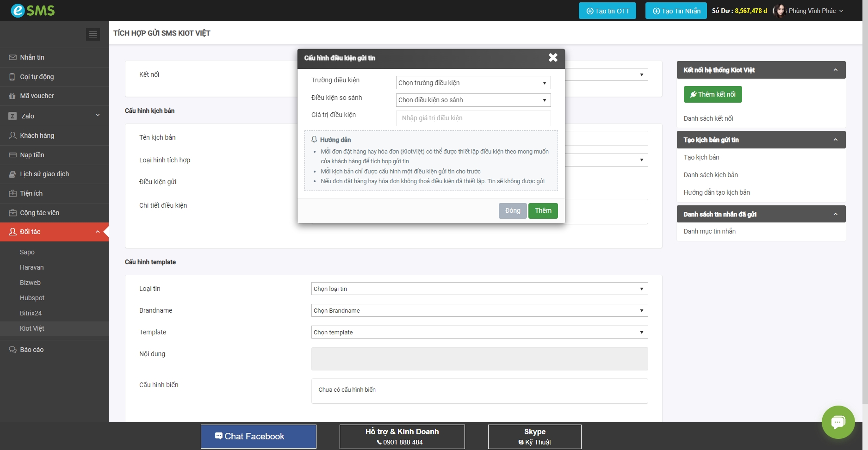The width and height of the screenshot is (868, 450).
Task: Click the Tạo tin OTT button
Action: pyautogui.click(x=607, y=11)
